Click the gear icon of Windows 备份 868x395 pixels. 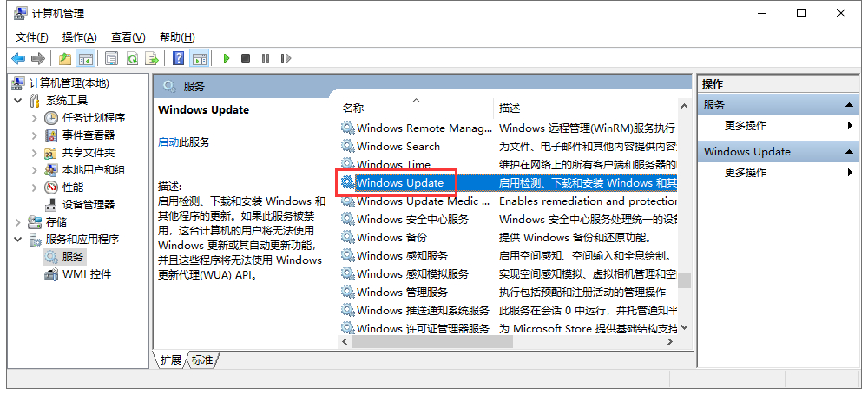point(347,237)
